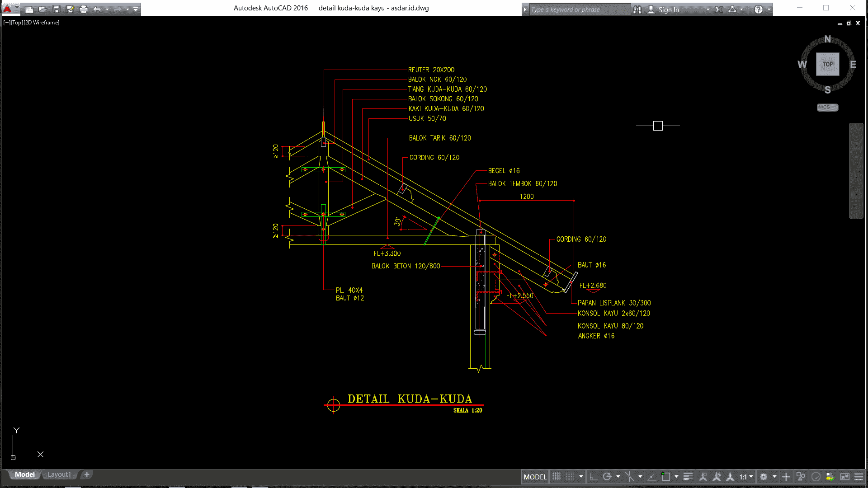Open the viewport controls [-] menu

tap(6, 23)
